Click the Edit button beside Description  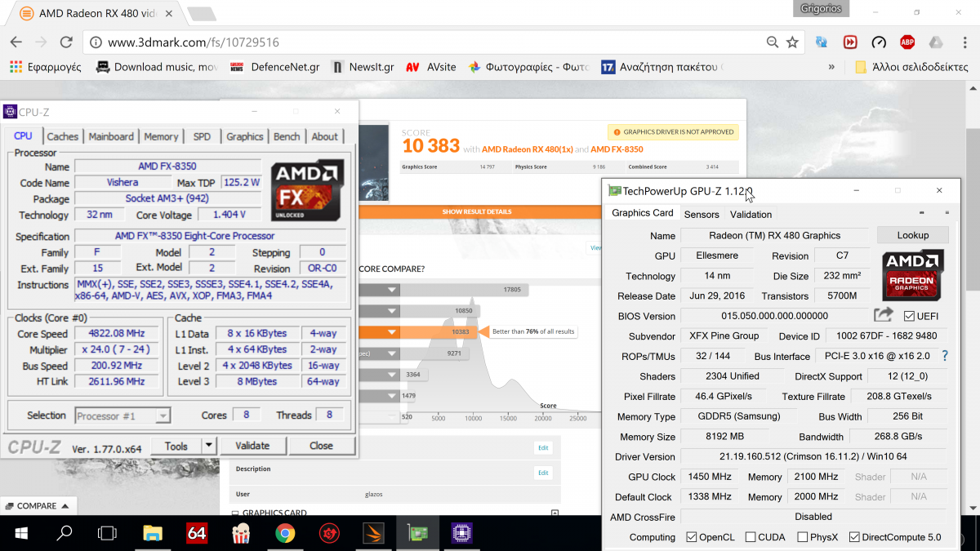[x=542, y=473]
